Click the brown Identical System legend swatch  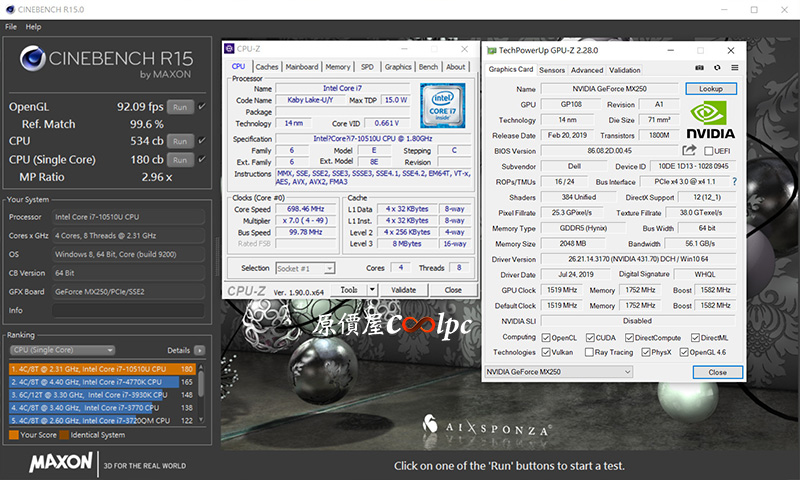64,435
